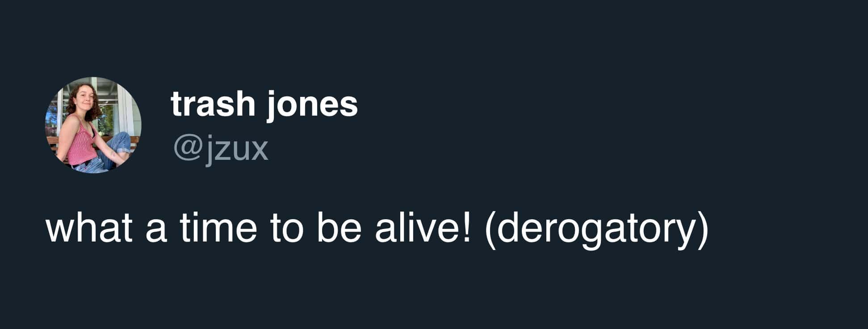868x329 pixels.
Task: Click the letters "jzux" in the handle
Action: (237, 150)
